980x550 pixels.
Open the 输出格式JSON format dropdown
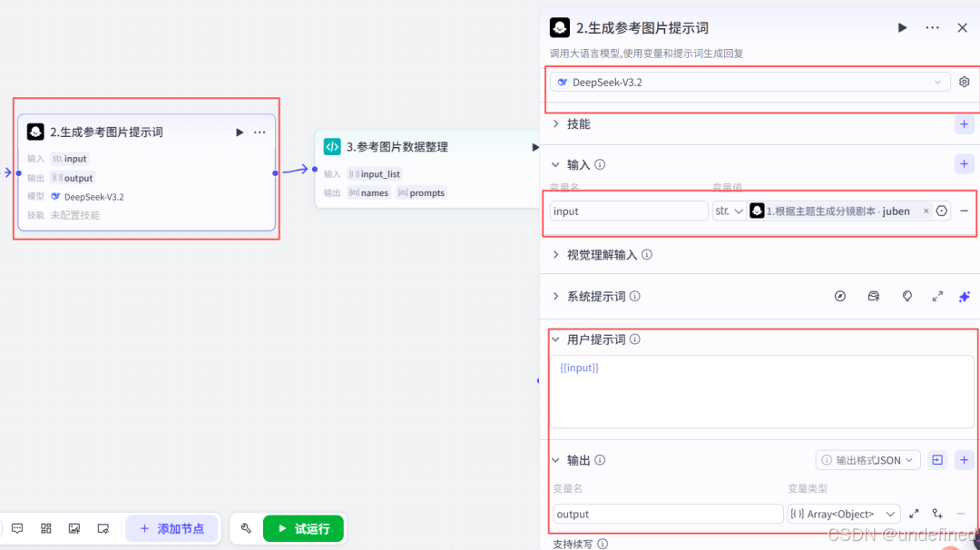(867, 460)
